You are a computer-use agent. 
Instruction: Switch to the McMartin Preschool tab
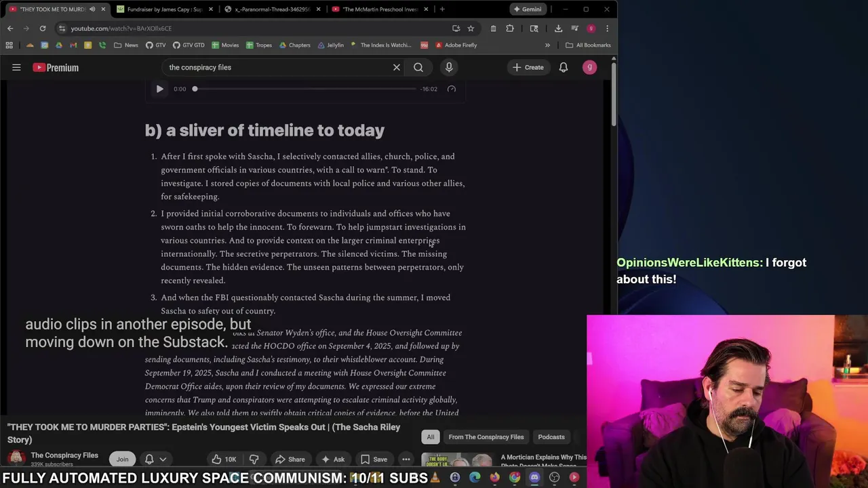[379, 9]
